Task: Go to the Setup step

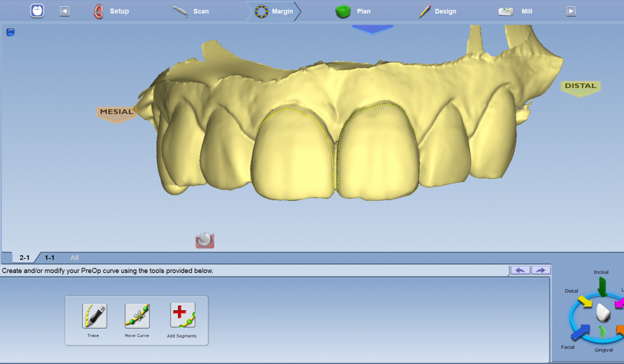Action: click(111, 11)
